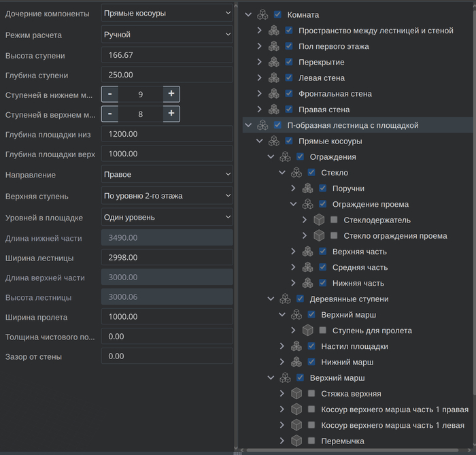Decrease Ступеней в верхнем марше with minus
Screen dimensions: 476x455
click(x=109, y=114)
